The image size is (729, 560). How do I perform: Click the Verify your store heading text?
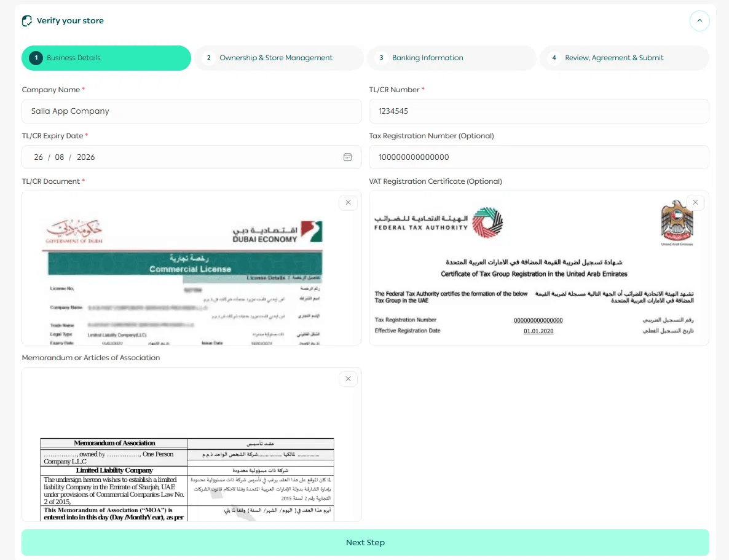point(70,20)
